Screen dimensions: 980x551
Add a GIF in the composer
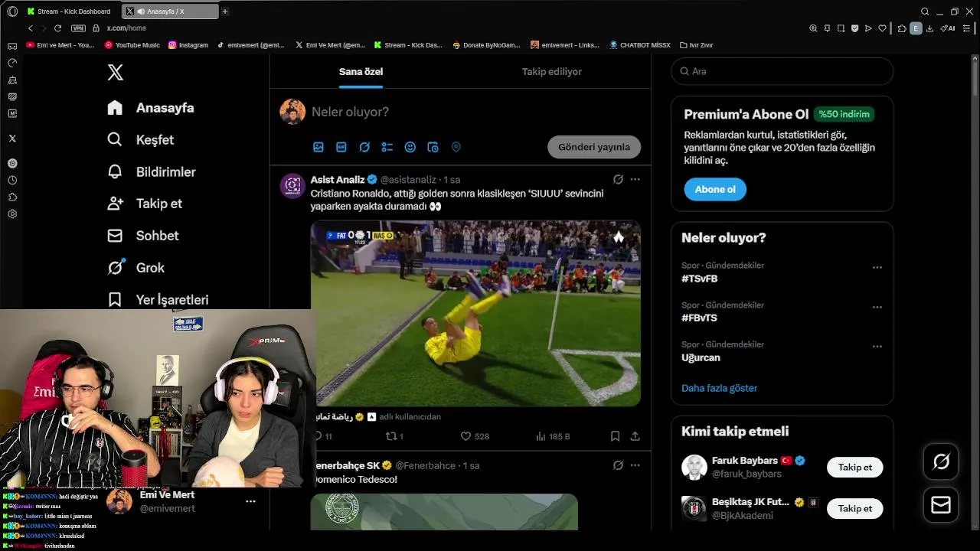(x=341, y=147)
